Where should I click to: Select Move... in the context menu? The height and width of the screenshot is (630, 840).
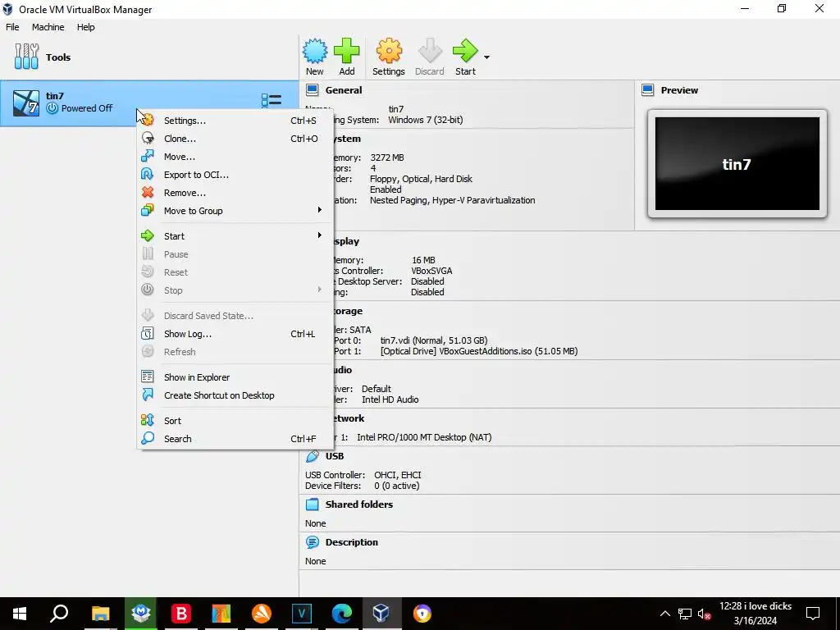[235, 157]
